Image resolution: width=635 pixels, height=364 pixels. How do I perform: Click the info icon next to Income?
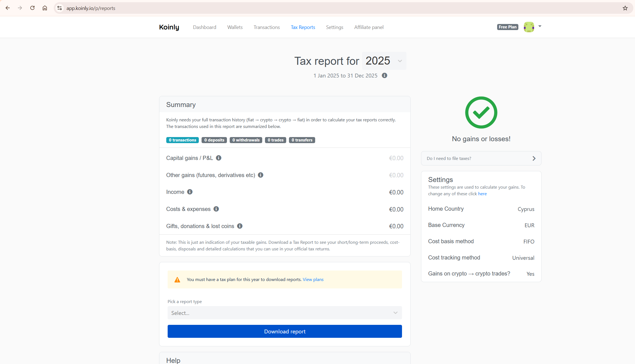190,192
